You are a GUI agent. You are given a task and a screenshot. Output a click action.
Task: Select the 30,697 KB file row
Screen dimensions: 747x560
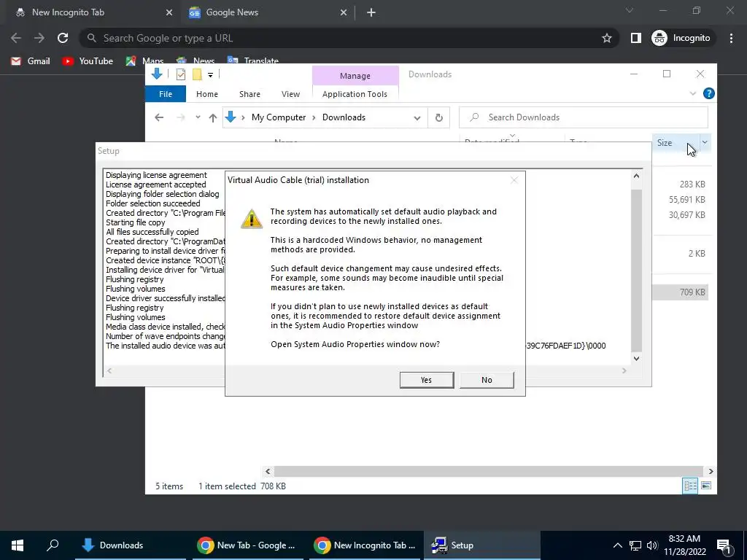681,215
